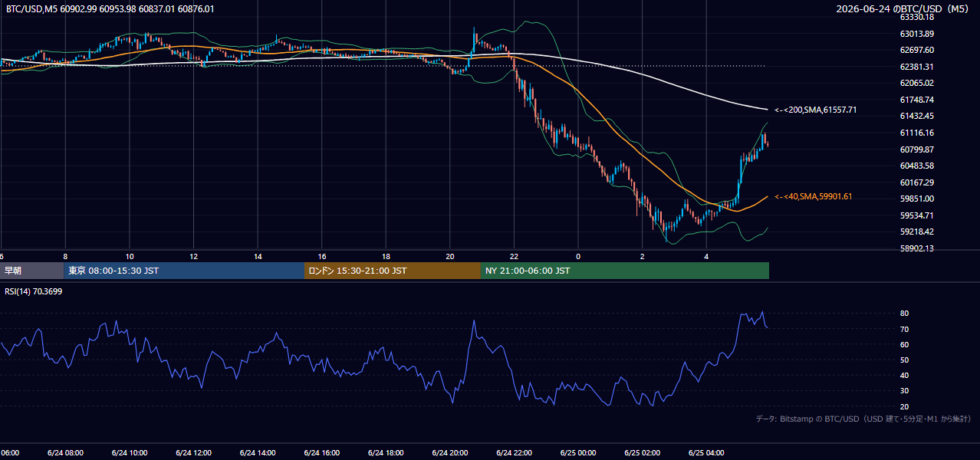Click hour tick 22 under price chart

514,256
